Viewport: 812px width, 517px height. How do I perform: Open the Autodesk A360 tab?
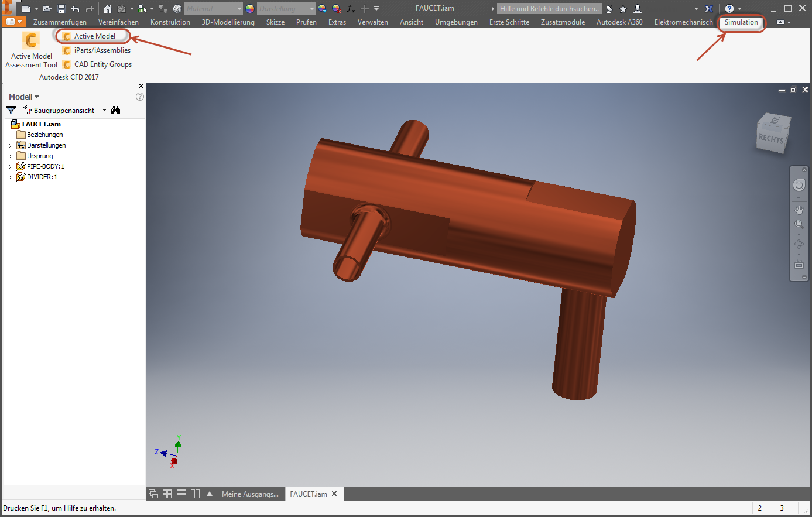tap(619, 22)
